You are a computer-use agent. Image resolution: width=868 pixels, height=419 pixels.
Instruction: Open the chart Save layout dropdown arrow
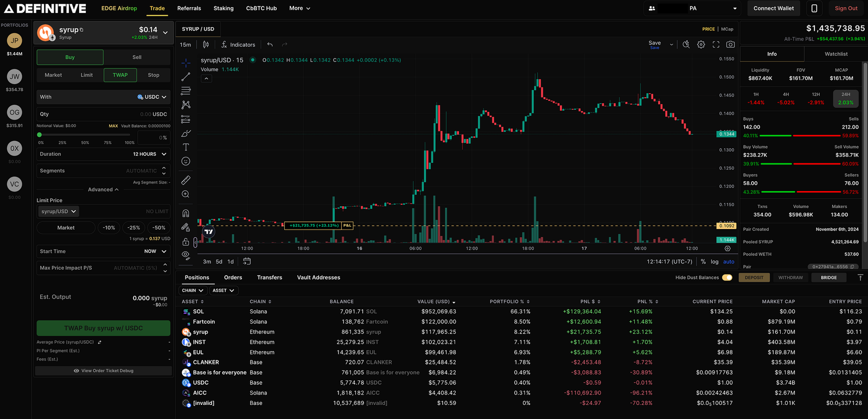click(x=672, y=45)
